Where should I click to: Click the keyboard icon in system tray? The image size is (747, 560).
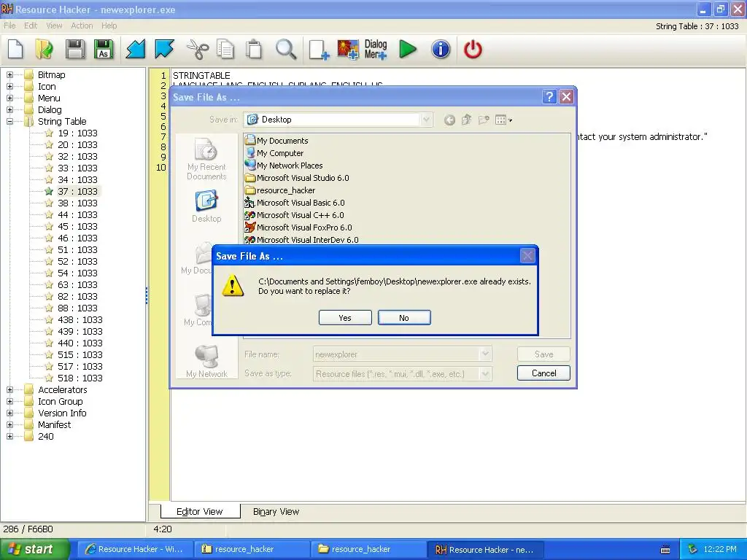665,550
